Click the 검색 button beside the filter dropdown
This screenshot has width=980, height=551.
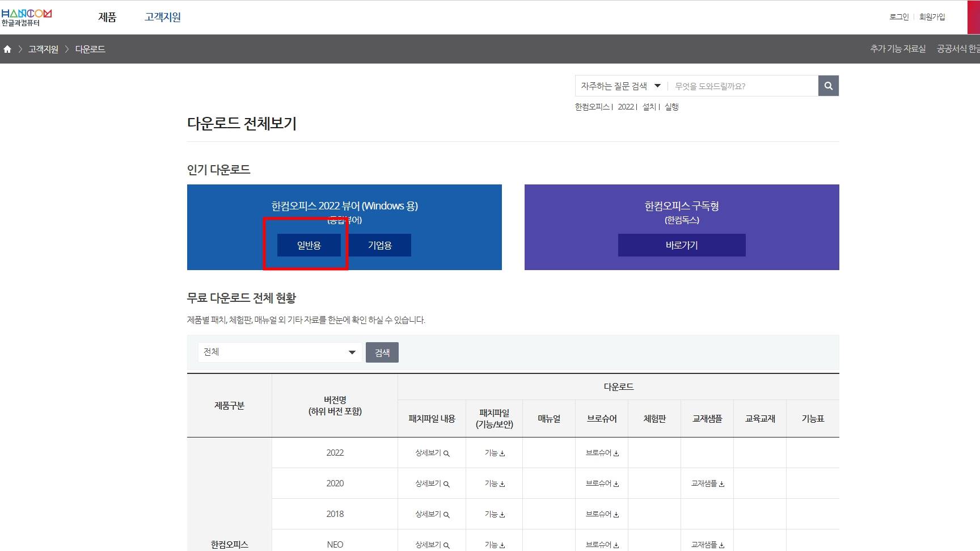click(382, 352)
